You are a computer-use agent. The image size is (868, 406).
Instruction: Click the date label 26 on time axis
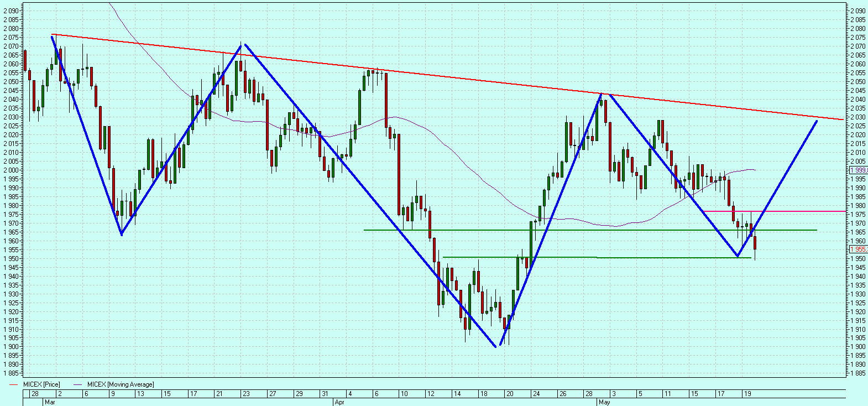pyautogui.click(x=563, y=394)
